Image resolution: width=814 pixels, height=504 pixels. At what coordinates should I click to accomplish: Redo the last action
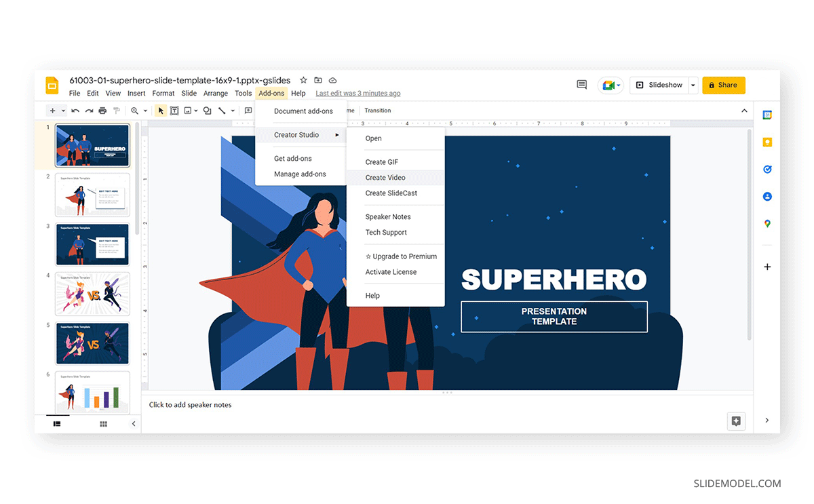click(89, 111)
